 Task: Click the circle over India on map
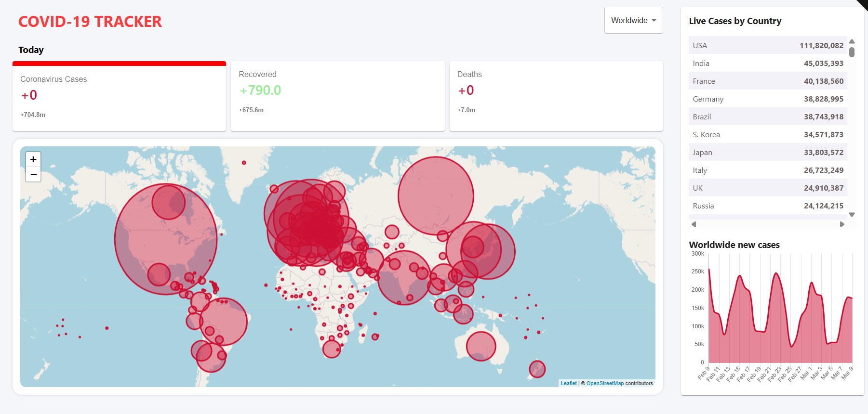click(404, 278)
